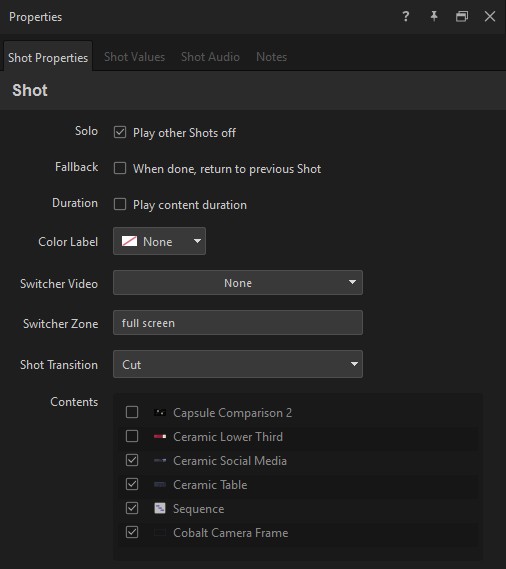The height and width of the screenshot is (569, 506).
Task: Select the Ceramic Social Media label
Action: pos(230,460)
